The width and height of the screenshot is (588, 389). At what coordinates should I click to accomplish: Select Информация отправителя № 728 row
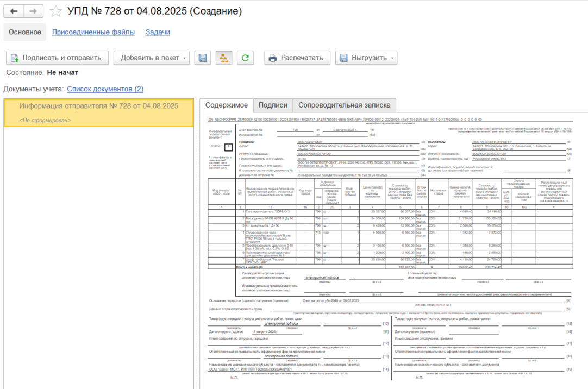(98, 113)
